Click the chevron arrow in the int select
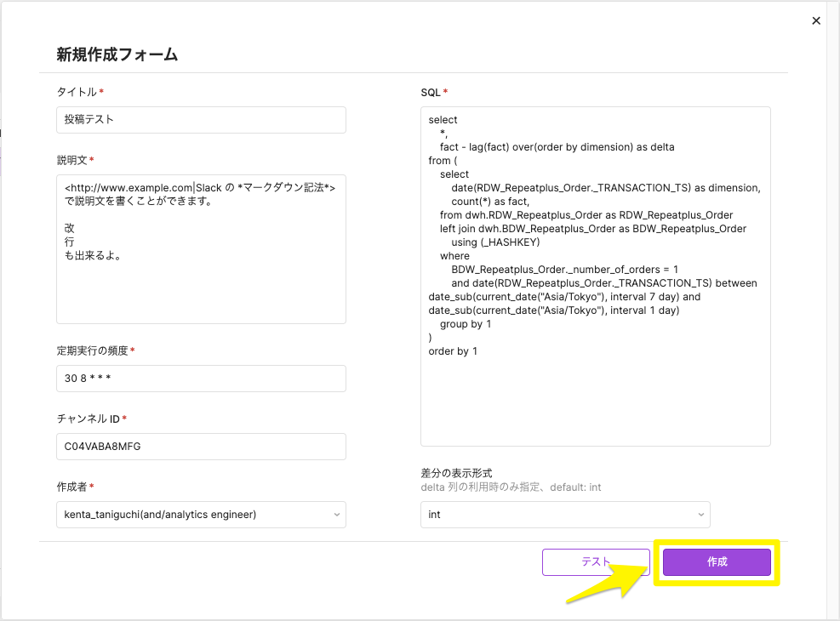The width and height of the screenshot is (840, 621). 700,515
